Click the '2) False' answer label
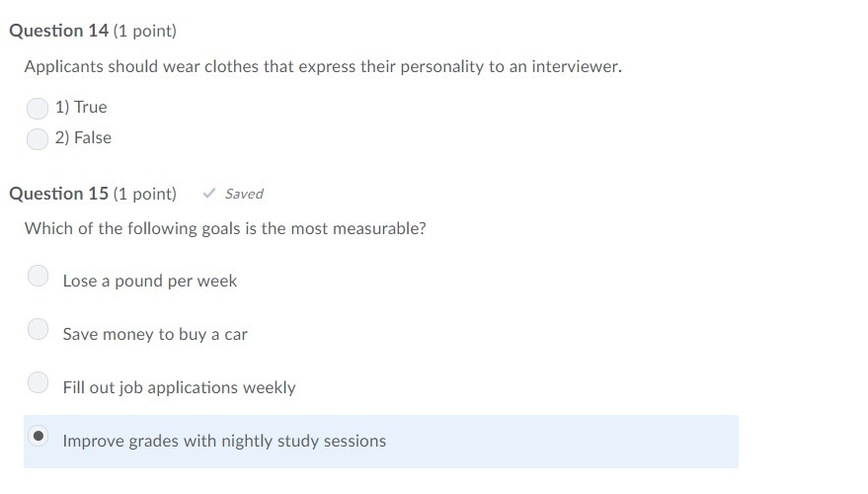The width and height of the screenshot is (868, 494). (83, 137)
